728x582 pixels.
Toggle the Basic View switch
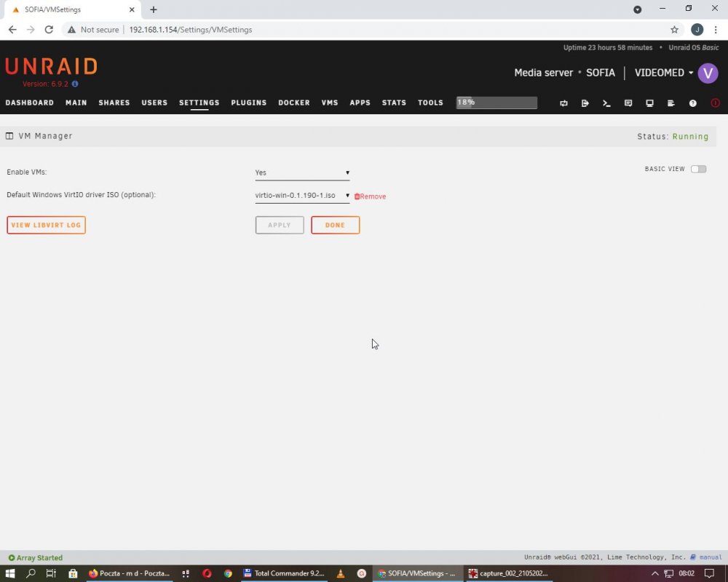coord(698,169)
